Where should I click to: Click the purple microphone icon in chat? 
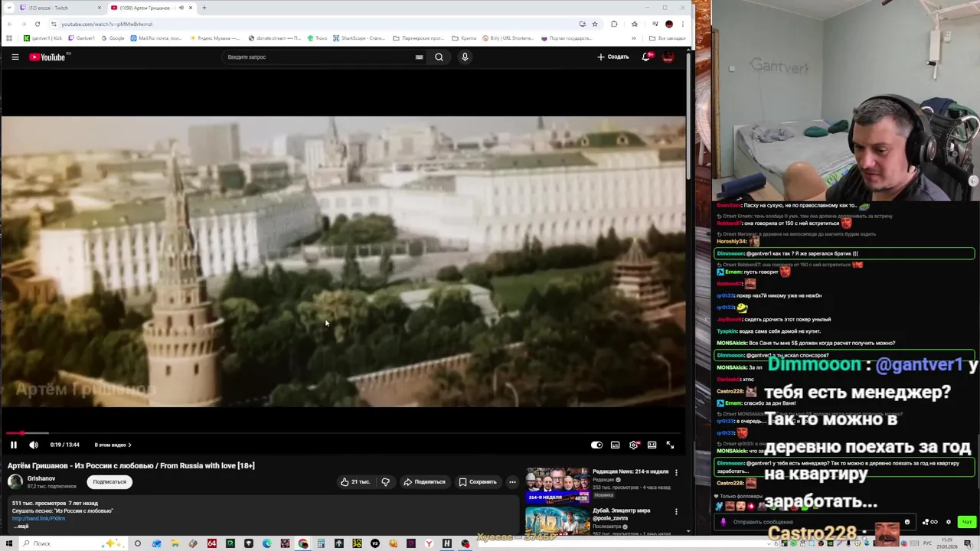point(724,522)
